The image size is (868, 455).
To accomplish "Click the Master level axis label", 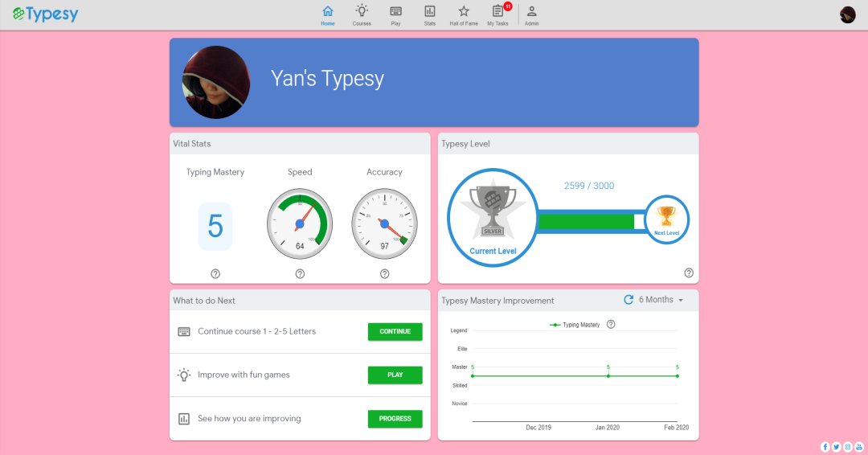I will pyautogui.click(x=460, y=367).
